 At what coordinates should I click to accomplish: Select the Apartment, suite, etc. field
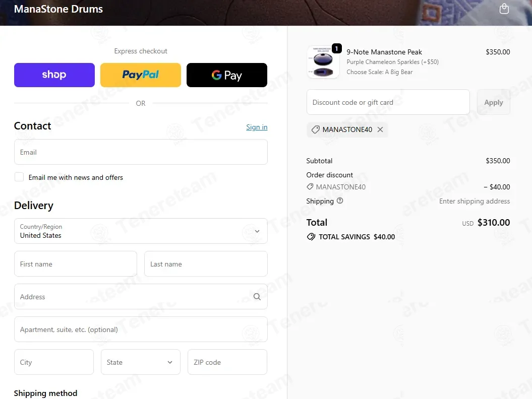pyautogui.click(x=141, y=329)
